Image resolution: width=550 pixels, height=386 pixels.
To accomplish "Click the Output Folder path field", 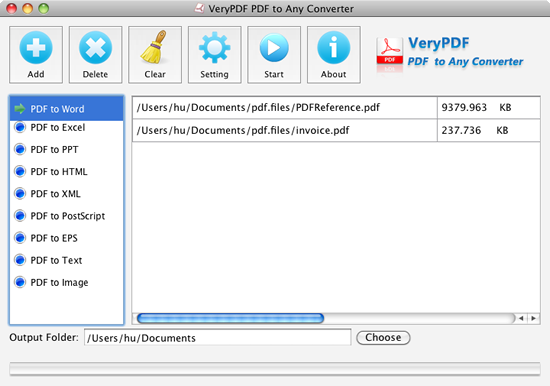I will 217,338.
